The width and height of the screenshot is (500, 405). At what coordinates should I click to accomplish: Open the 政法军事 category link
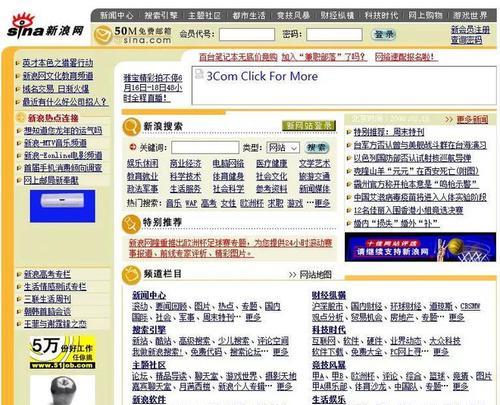142,189
